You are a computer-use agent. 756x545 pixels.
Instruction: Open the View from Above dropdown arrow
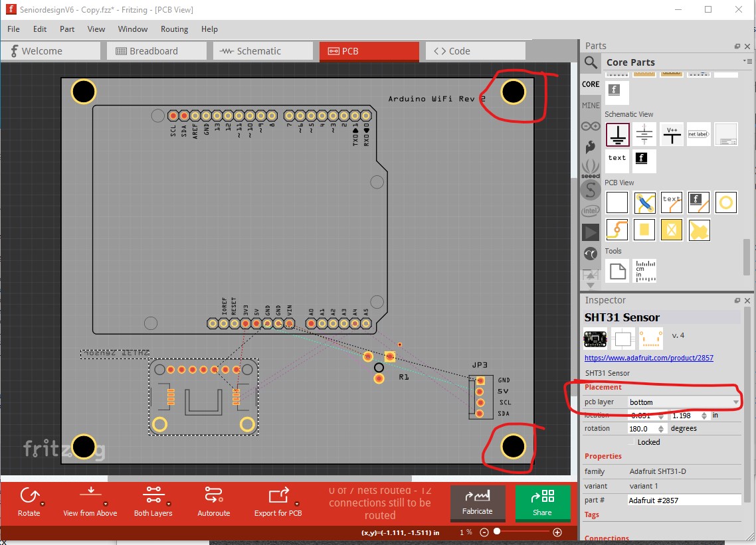pos(106,504)
